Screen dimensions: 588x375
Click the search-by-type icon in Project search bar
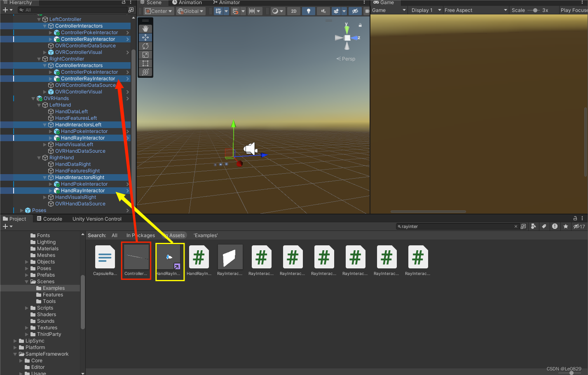point(533,226)
